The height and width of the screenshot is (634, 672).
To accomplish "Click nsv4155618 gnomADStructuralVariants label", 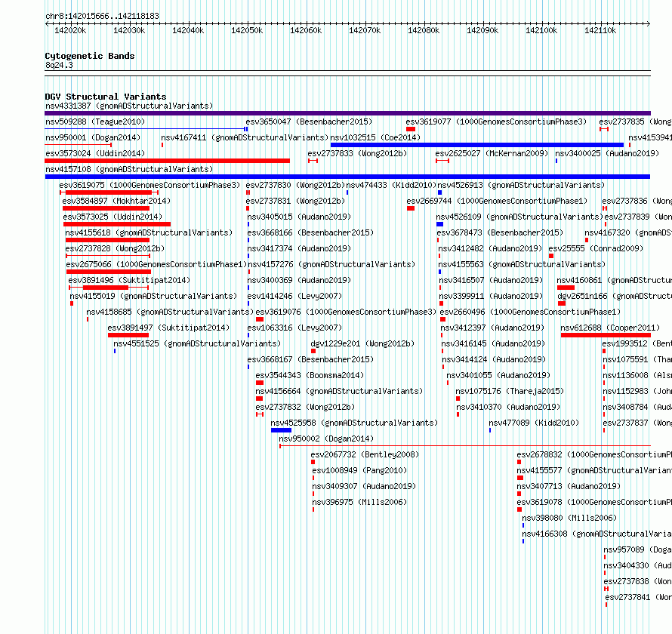I will 149,232.
